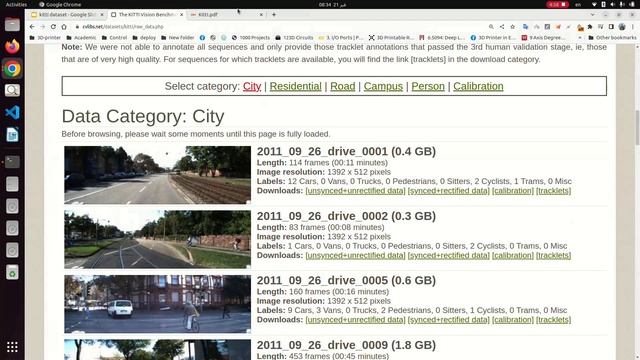Open Chrome three-dot menu
The height and width of the screenshot is (360, 640).
633,27
